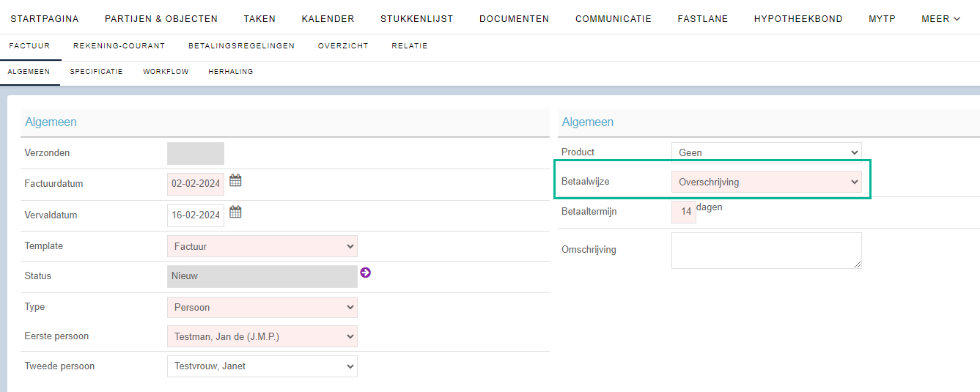Screen dimensions: 980x392
Task: Expand the Template dropdown
Action: [262, 246]
